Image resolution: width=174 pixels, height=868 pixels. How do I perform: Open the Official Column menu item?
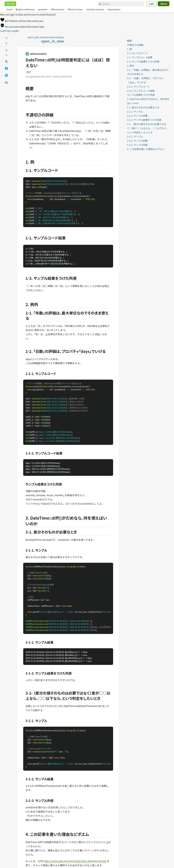tap(75, 9)
